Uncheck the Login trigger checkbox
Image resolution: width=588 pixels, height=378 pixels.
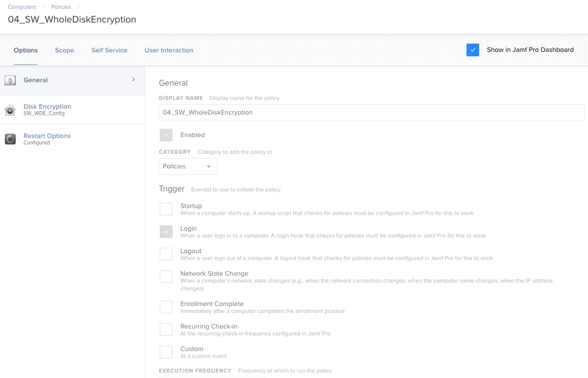(166, 231)
